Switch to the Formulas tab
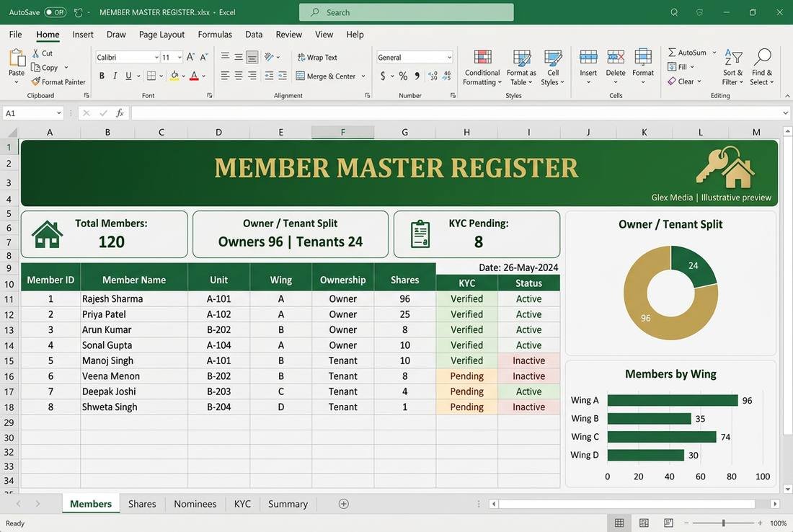This screenshot has height=532, width=793. (x=215, y=35)
